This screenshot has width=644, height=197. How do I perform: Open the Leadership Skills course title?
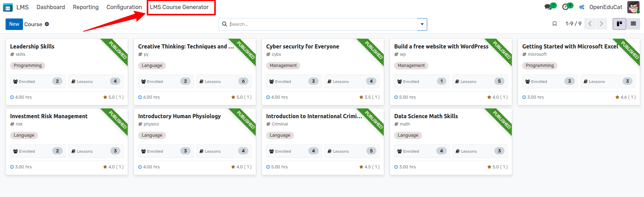point(32,46)
